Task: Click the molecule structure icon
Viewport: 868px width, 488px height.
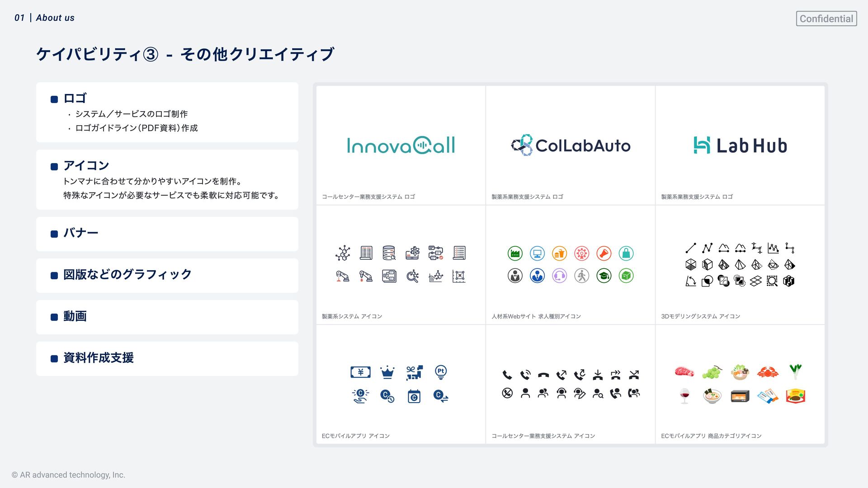Action: pos(343,253)
